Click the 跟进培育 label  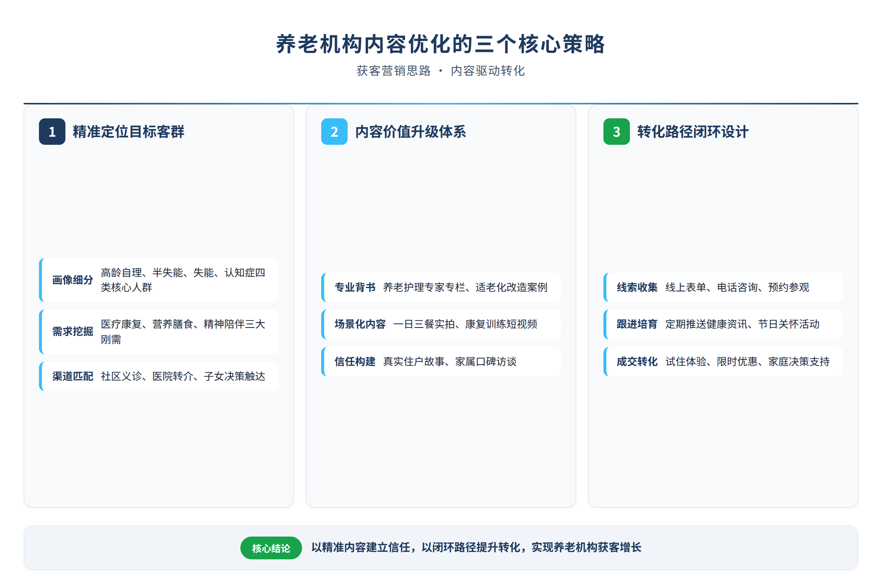point(637,324)
